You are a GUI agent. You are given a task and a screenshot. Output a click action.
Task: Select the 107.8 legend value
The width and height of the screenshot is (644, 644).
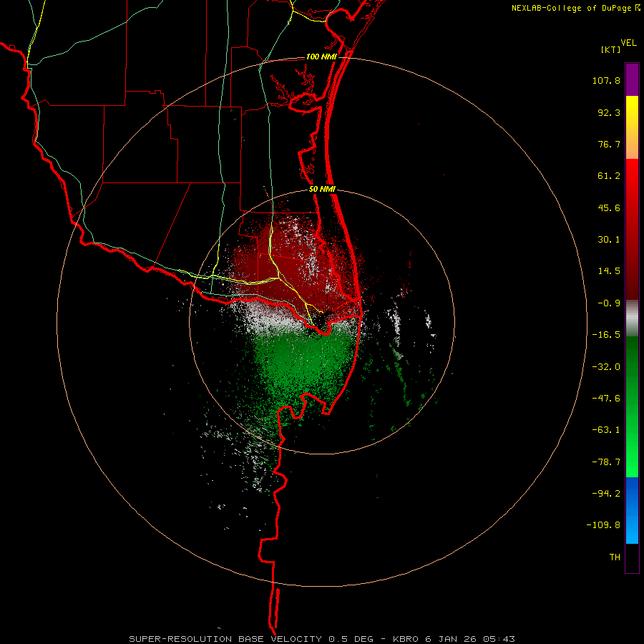coord(606,80)
